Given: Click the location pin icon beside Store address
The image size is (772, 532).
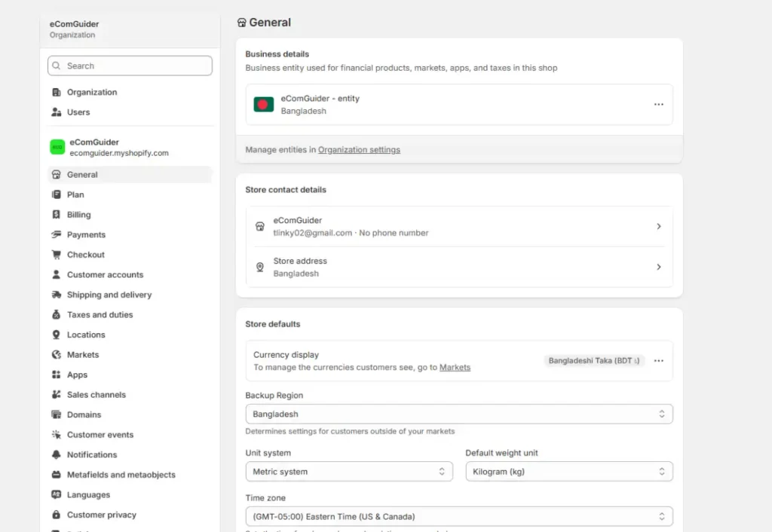Looking at the screenshot, I should [x=260, y=267].
